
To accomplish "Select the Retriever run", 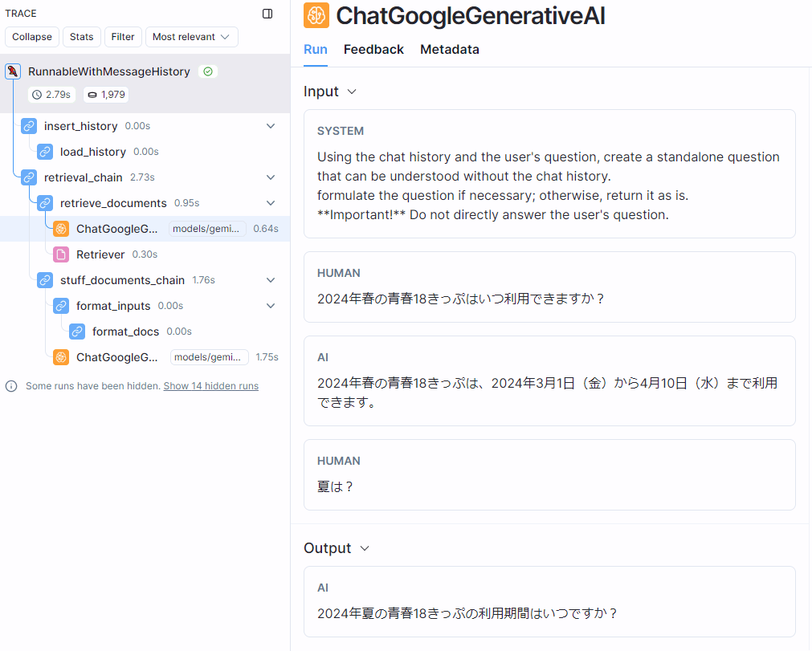I will (x=145, y=254).
